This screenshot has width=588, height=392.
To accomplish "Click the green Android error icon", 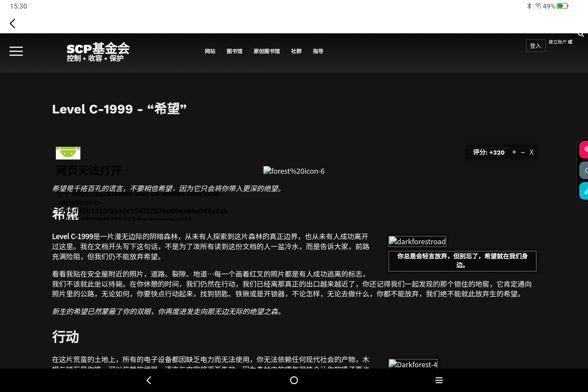I will point(68,153).
